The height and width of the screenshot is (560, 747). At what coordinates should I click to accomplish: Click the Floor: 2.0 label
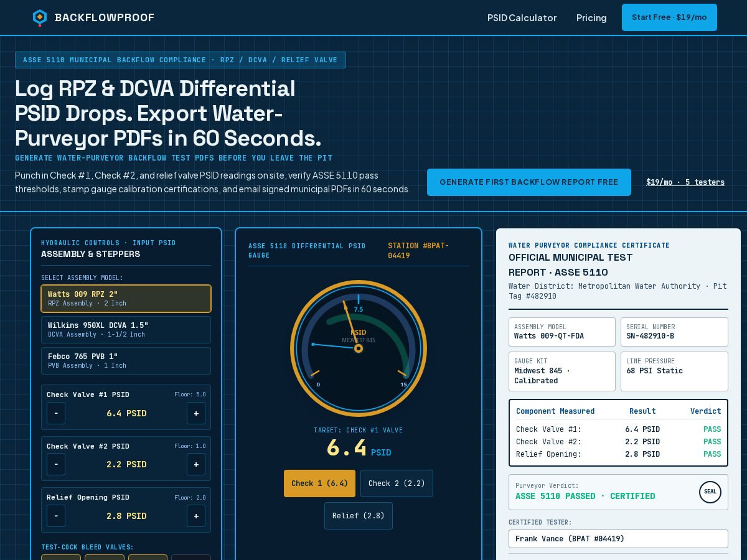pos(190,498)
